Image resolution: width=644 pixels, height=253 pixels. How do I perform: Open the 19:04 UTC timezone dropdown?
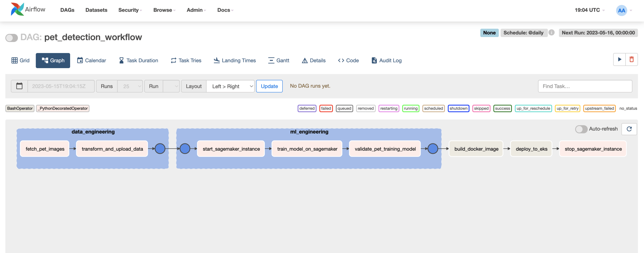click(590, 10)
